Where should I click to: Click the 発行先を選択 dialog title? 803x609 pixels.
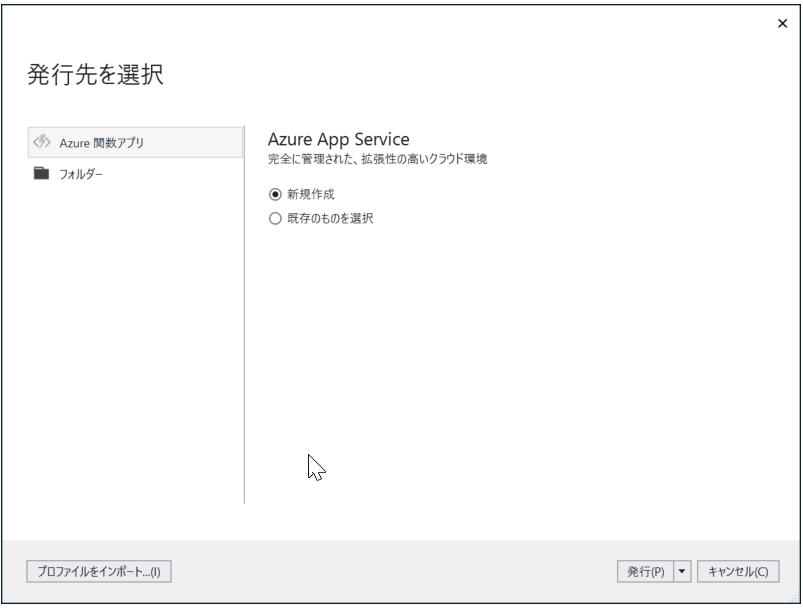(95, 75)
